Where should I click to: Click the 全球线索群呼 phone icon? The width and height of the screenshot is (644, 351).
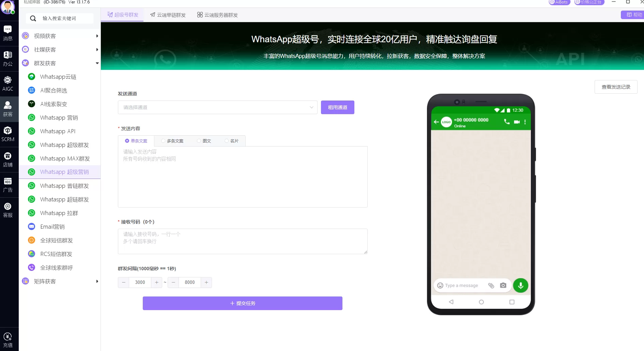click(32, 268)
